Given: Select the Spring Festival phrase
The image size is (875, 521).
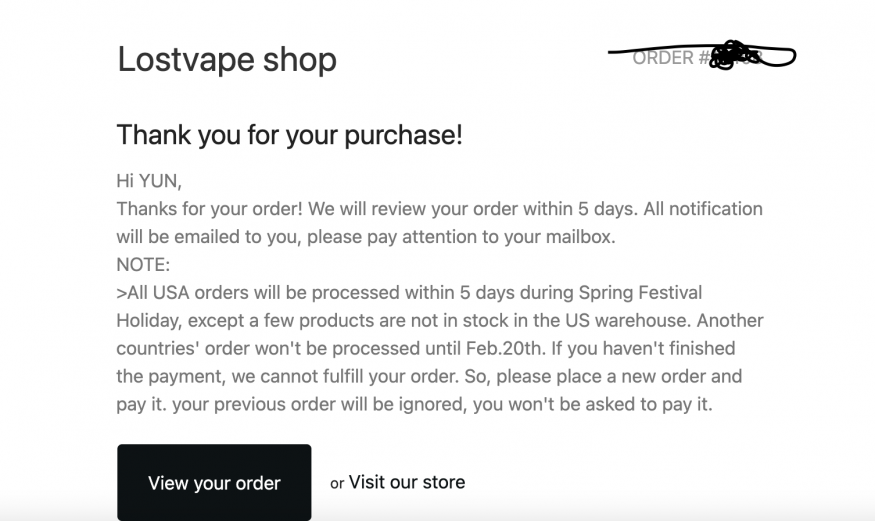Looking at the screenshot, I should pyautogui.click(x=640, y=292).
